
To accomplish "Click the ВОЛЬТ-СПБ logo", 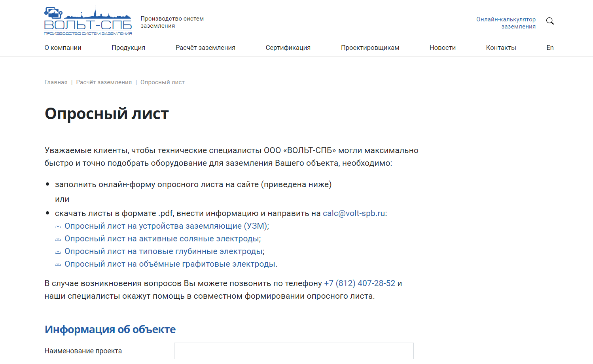I will (x=88, y=21).
